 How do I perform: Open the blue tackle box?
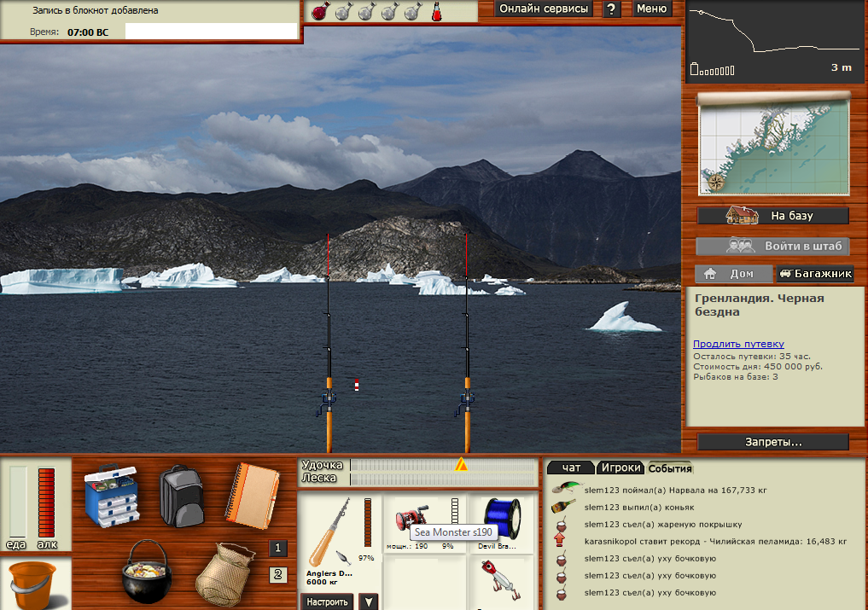111,497
